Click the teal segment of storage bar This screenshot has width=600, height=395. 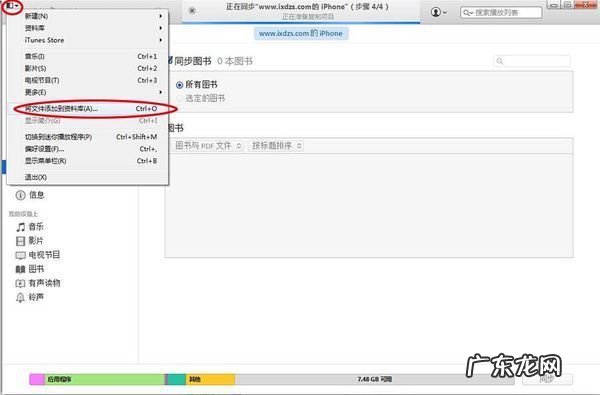(x=176, y=379)
